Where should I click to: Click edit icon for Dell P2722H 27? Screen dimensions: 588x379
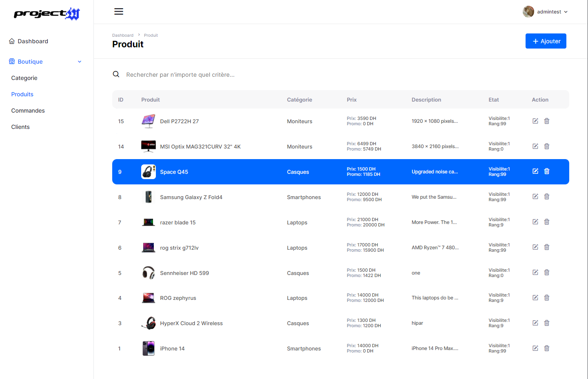535,121
